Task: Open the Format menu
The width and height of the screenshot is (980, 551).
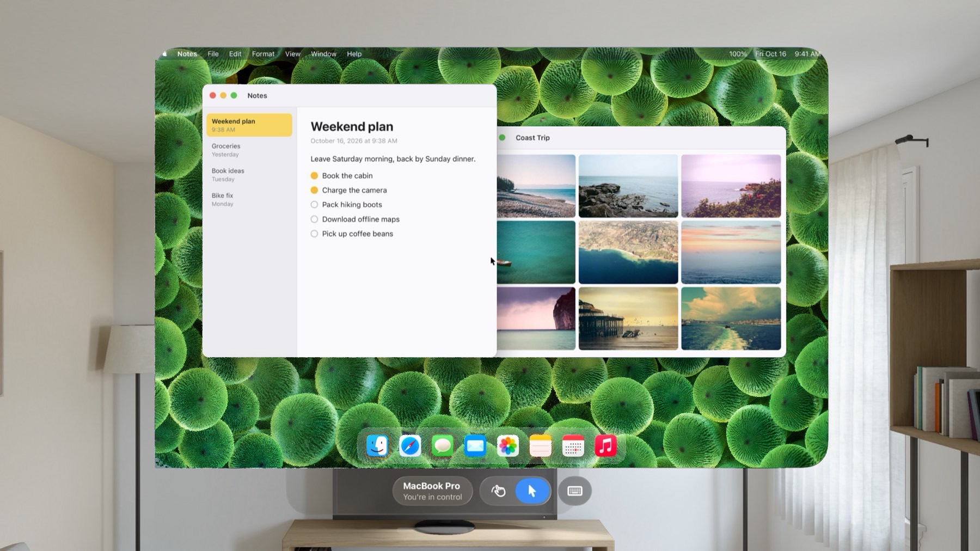Action: pos(263,54)
